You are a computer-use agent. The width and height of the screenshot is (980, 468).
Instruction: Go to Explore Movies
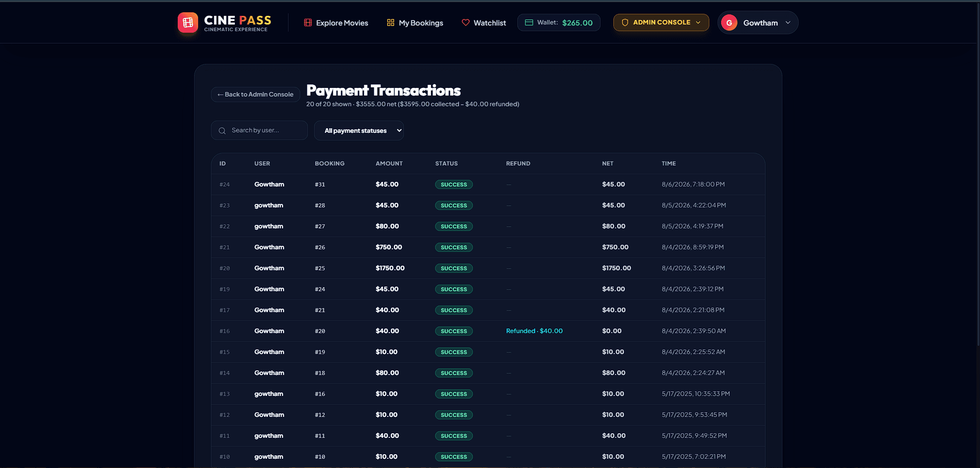(336, 22)
